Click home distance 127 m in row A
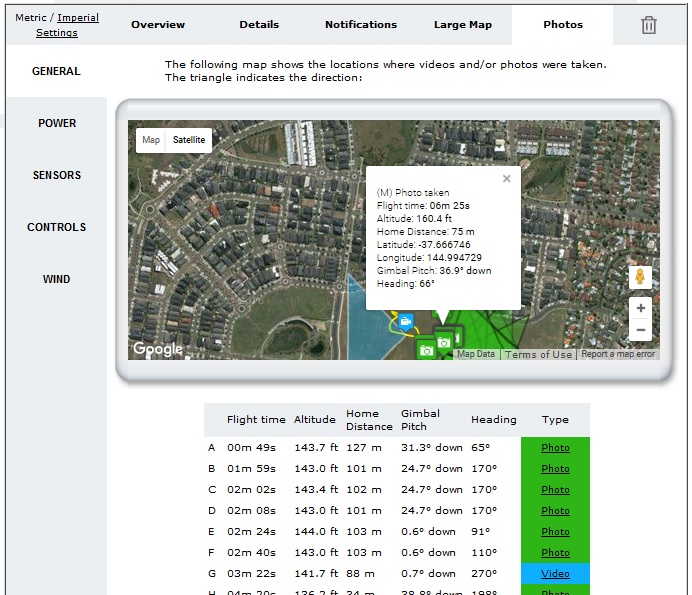This screenshot has width=692, height=595. click(x=364, y=448)
